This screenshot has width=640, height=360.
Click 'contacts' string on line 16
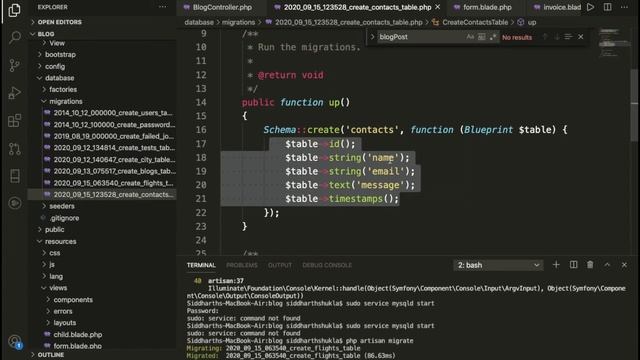point(372,130)
